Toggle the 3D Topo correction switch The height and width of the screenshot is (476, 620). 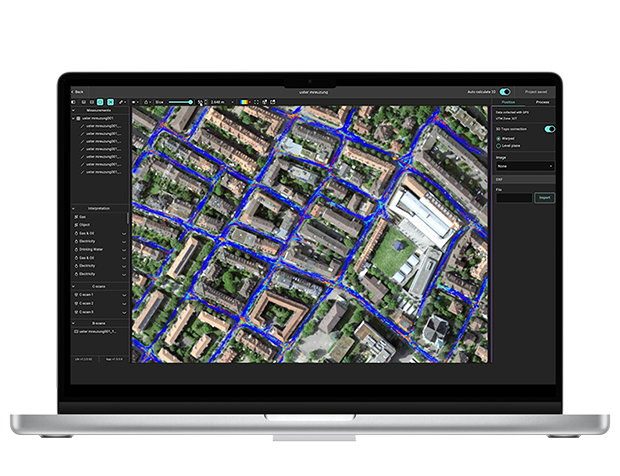coord(550,129)
